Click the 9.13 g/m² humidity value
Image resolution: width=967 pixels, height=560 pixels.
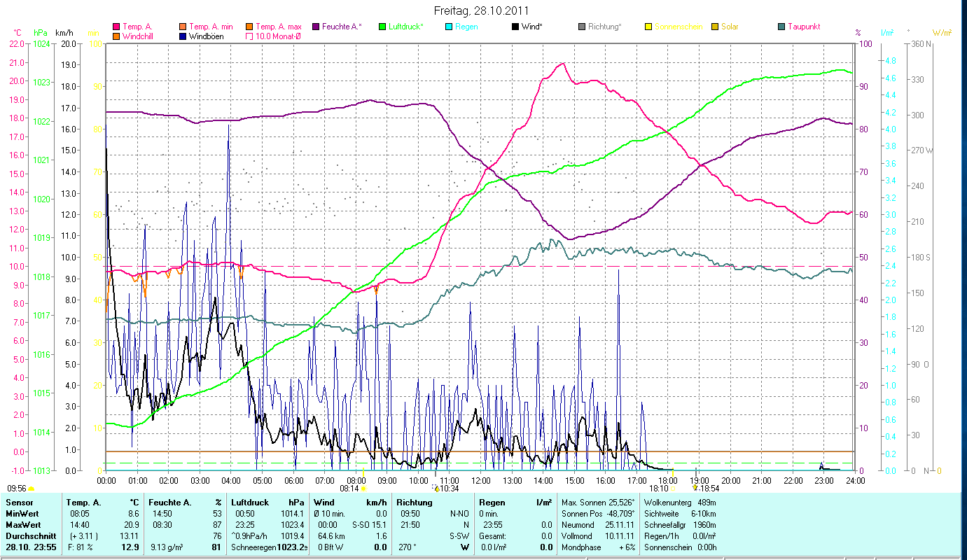pyautogui.click(x=167, y=547)
